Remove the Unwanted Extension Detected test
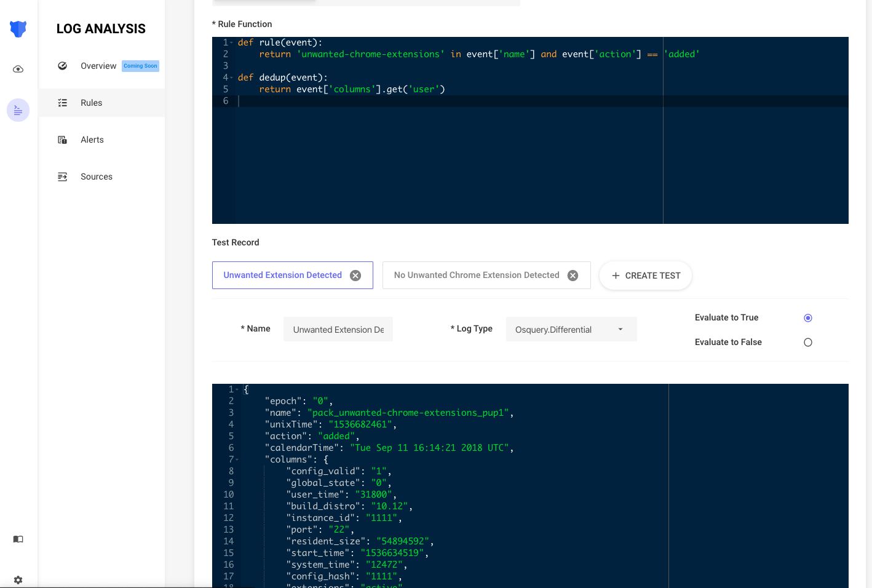 point(355,276)
